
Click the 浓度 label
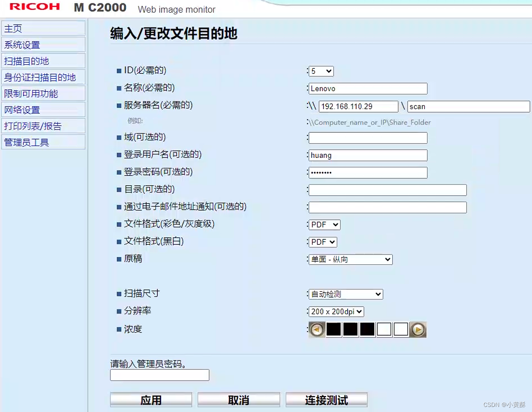pos(133,329)
